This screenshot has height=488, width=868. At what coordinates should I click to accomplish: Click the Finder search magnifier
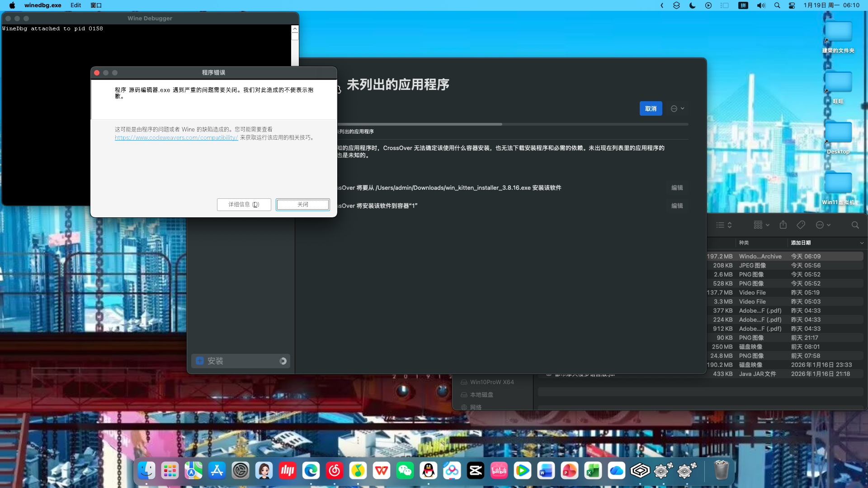pyautogui.click(x=855, y=225)
